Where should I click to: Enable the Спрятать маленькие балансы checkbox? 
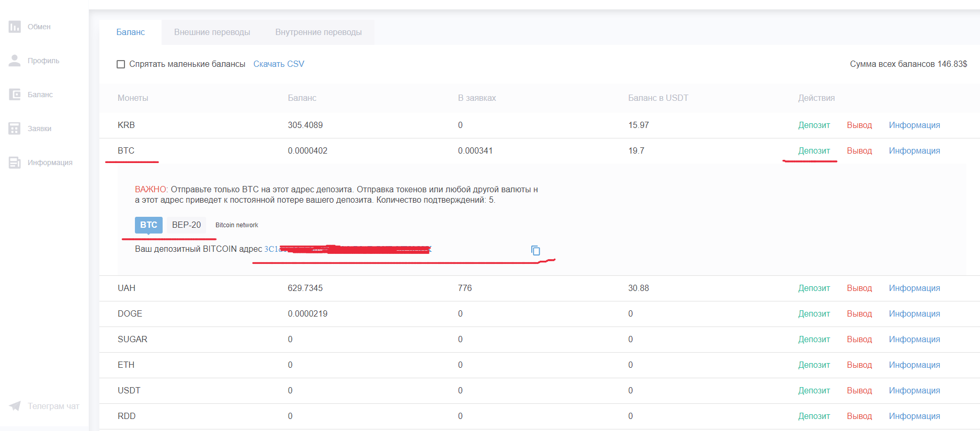tap(121, 64)
